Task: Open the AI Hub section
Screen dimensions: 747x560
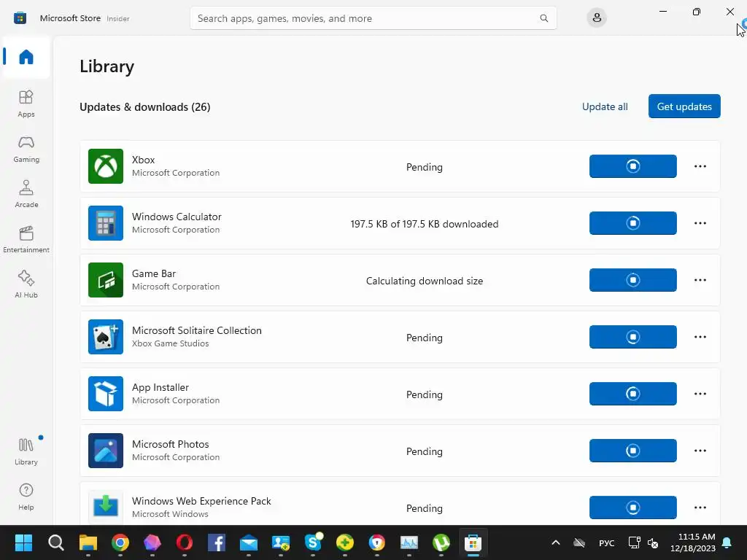Action: (x=26, y=285)
